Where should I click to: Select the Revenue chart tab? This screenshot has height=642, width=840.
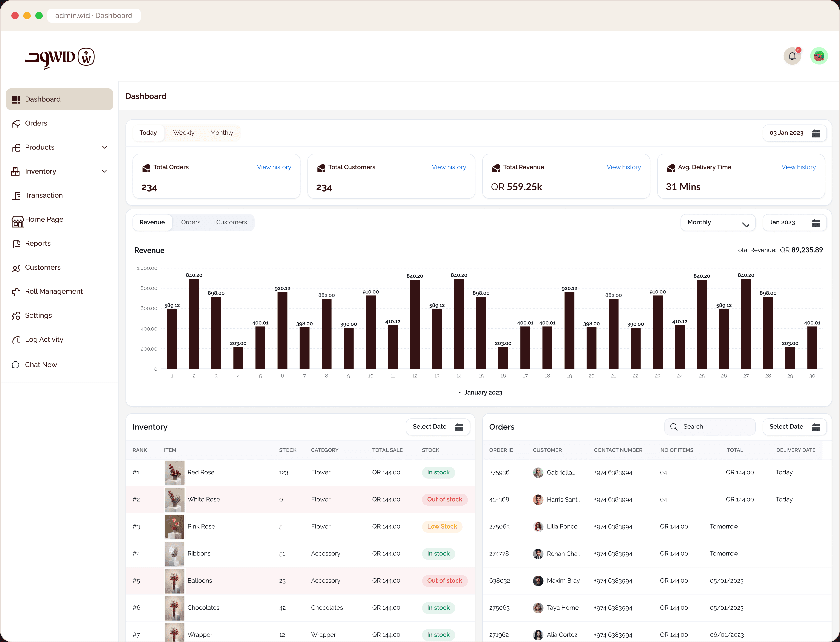click(152, 222)
